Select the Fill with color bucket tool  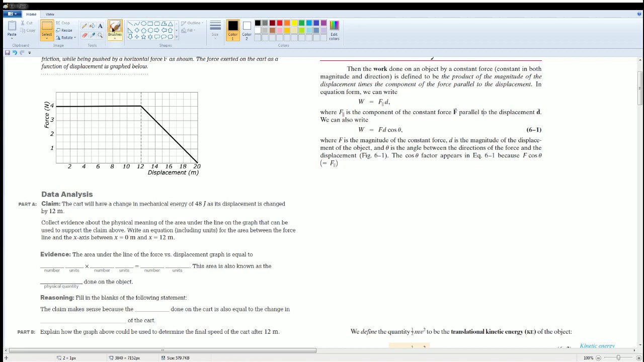92,26
